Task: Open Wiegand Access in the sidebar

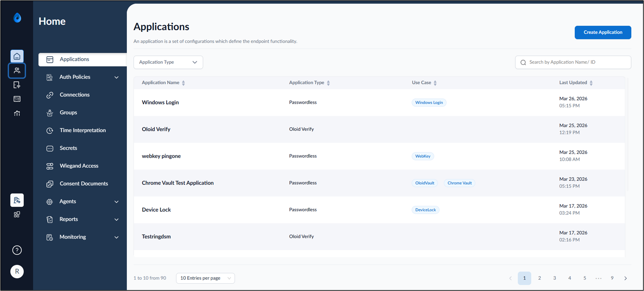Action: 79,166
